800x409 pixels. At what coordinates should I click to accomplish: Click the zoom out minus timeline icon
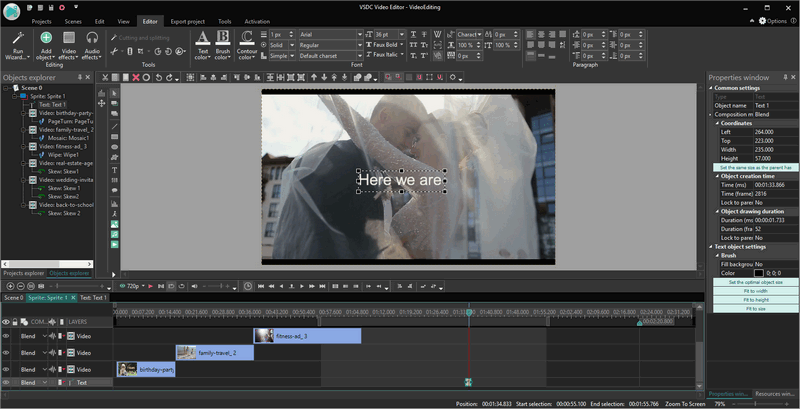point(20,287)
